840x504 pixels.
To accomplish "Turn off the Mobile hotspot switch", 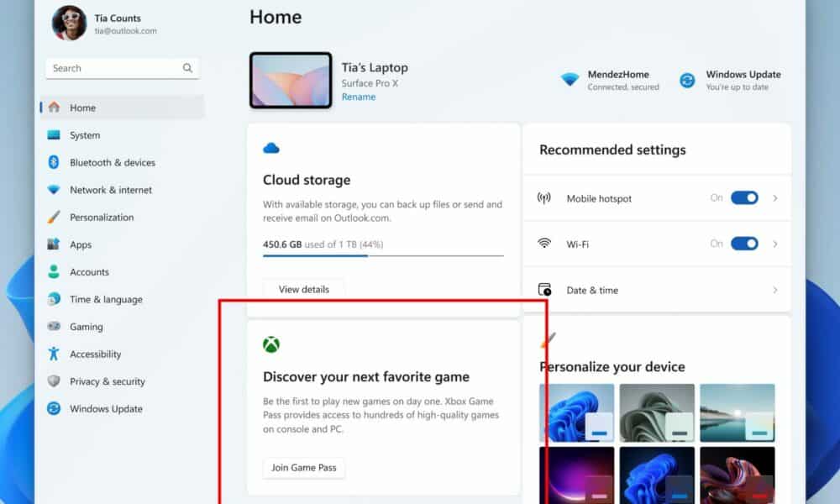I will [744, 198].
